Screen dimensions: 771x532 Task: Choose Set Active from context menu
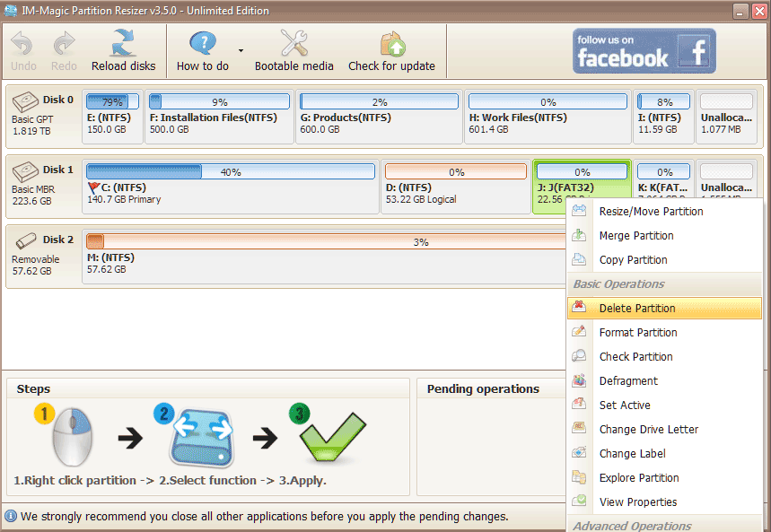pos(664,405)
